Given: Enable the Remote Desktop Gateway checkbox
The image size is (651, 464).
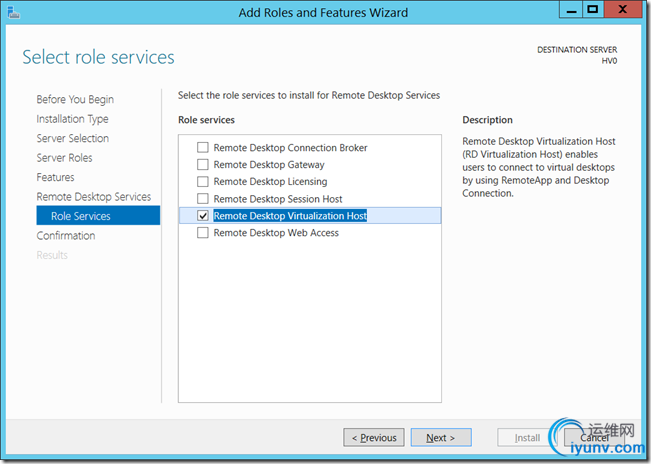Looking at the screenshot, I should tap(203, 165).
